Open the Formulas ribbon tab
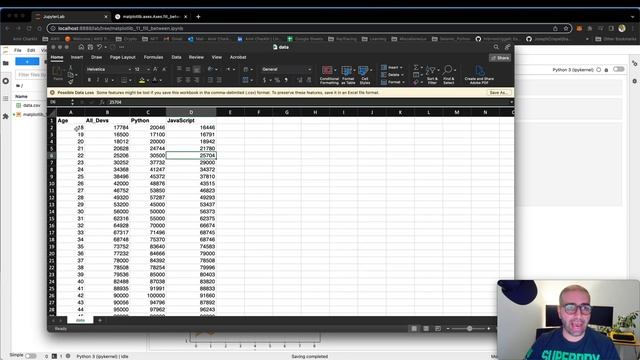 click(x=153, y=57)
